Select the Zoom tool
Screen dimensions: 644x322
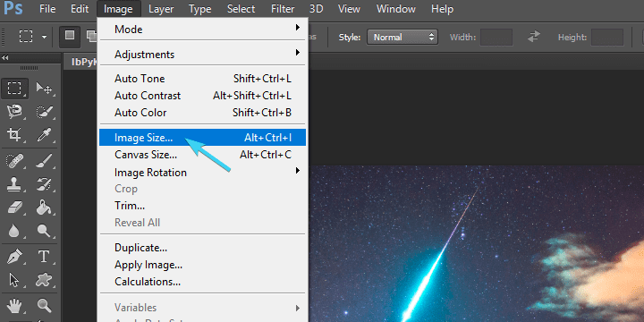44,306
